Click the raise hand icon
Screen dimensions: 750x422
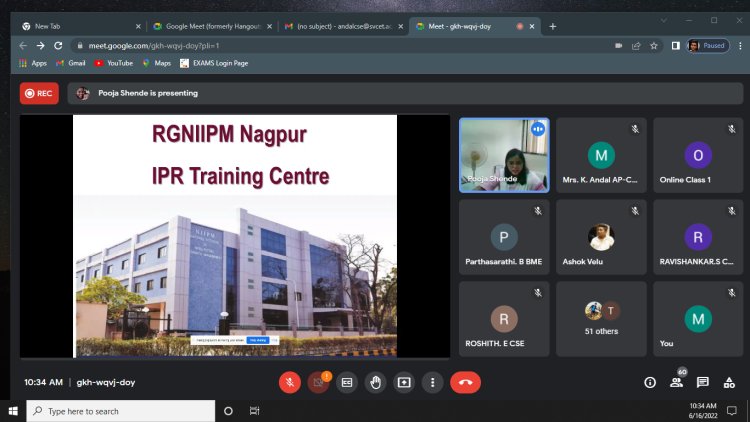pos(375,382)
